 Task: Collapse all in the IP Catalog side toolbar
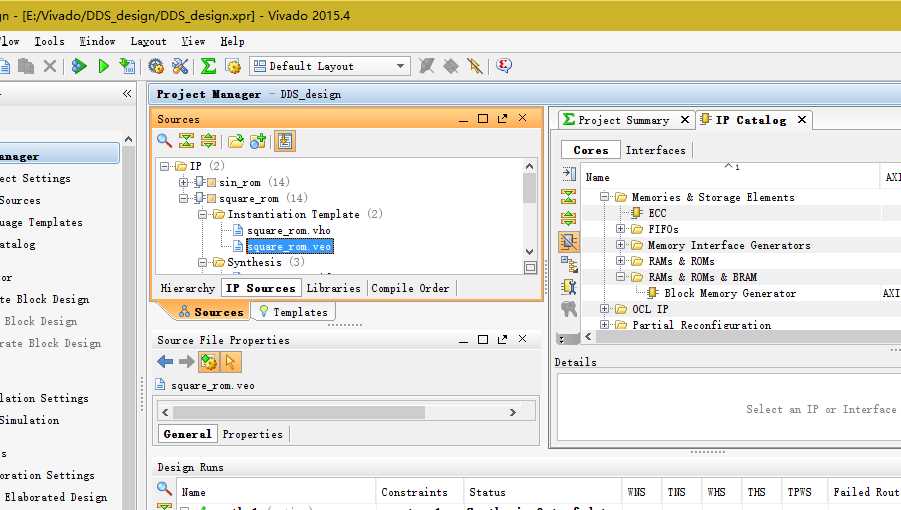pos(568,196)
